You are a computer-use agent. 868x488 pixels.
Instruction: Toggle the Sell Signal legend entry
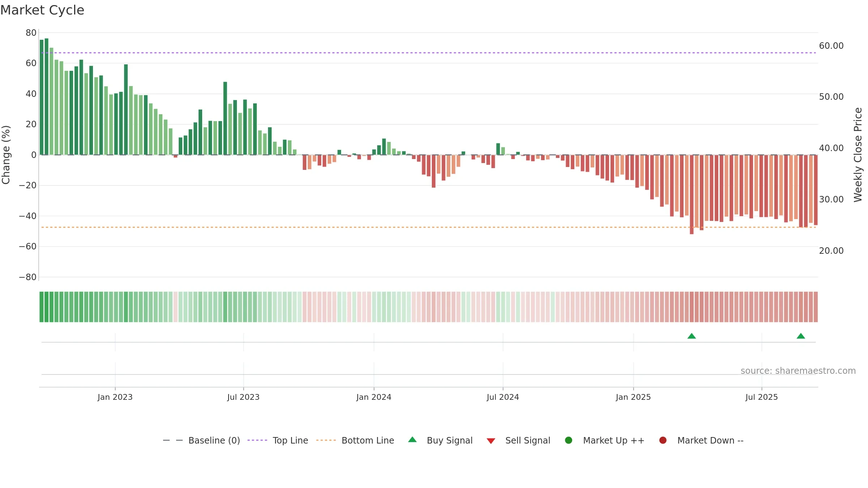[518, 440]
